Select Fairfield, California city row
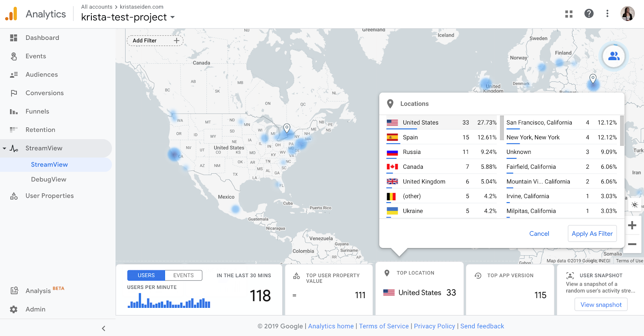 pyautogui.click(x=562, y=167)
